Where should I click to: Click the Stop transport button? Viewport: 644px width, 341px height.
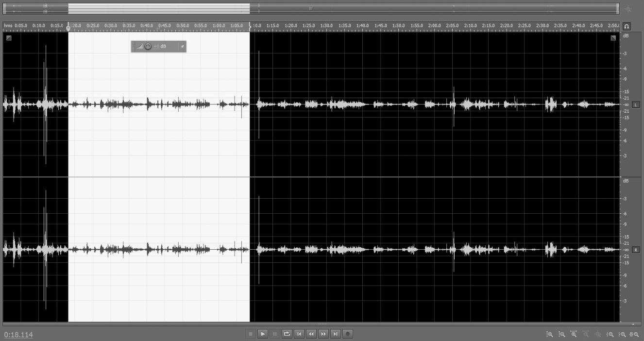[x=251, y=334]
